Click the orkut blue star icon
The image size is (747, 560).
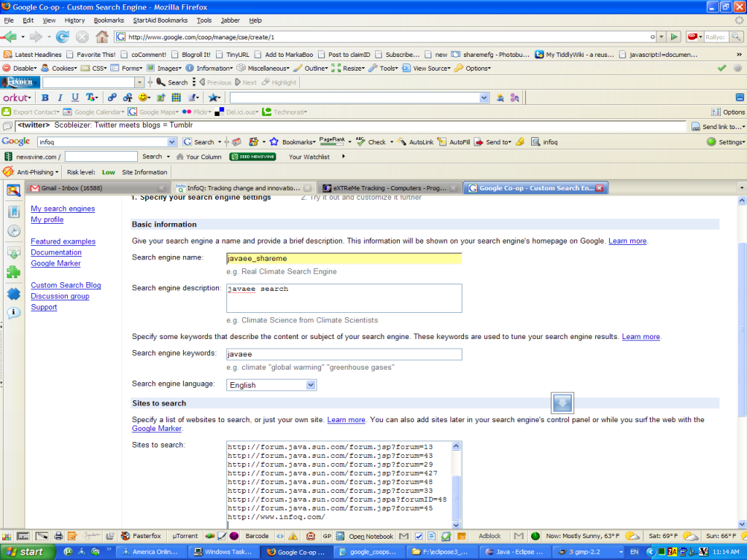(x=214, y=98)
